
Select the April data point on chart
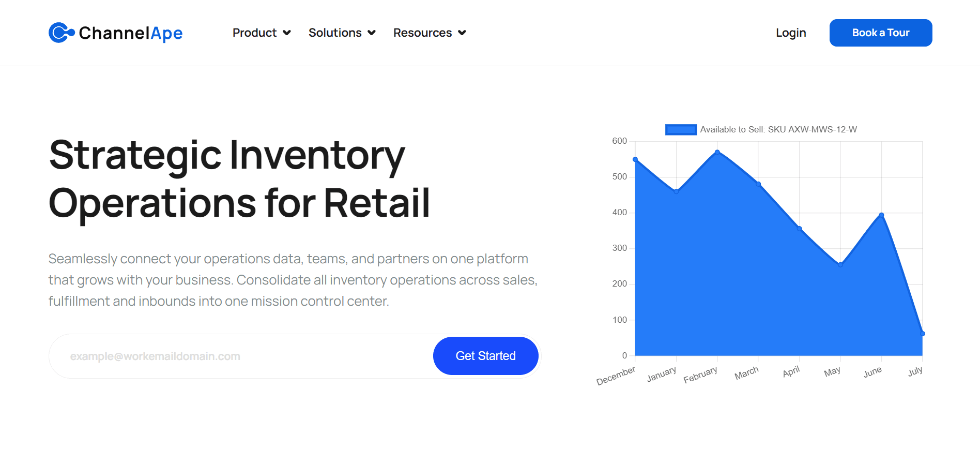(800, 229)
